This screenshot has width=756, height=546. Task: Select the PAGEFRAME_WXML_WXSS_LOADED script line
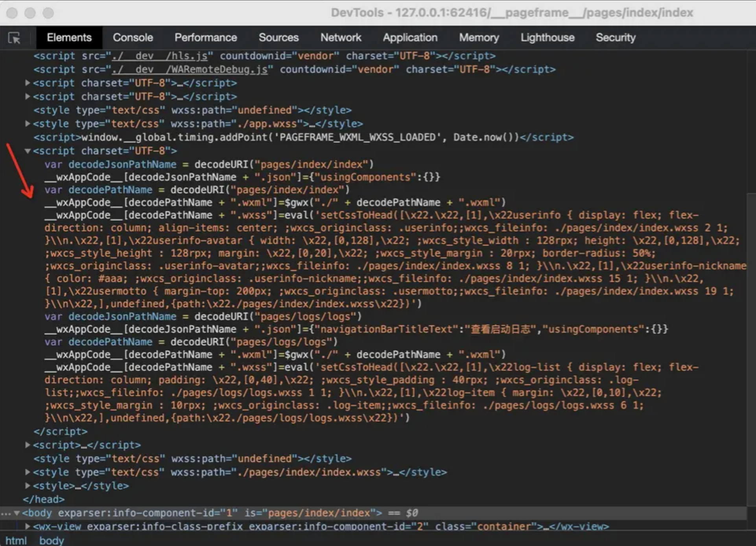point(303,137)
